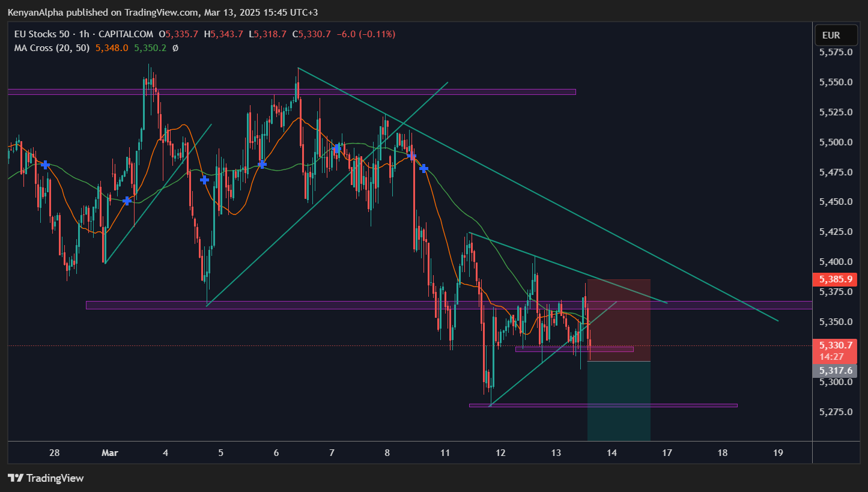Image resolution: width=868 pixels, height=492 pixels.
Task: Click the 5,400.0 price axis label
Action: coord(836,261)
